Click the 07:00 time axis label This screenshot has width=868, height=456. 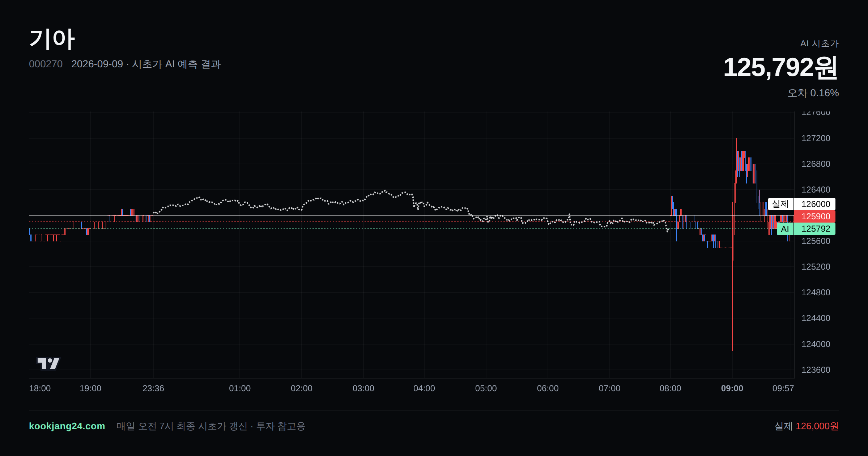pos(609,388)
